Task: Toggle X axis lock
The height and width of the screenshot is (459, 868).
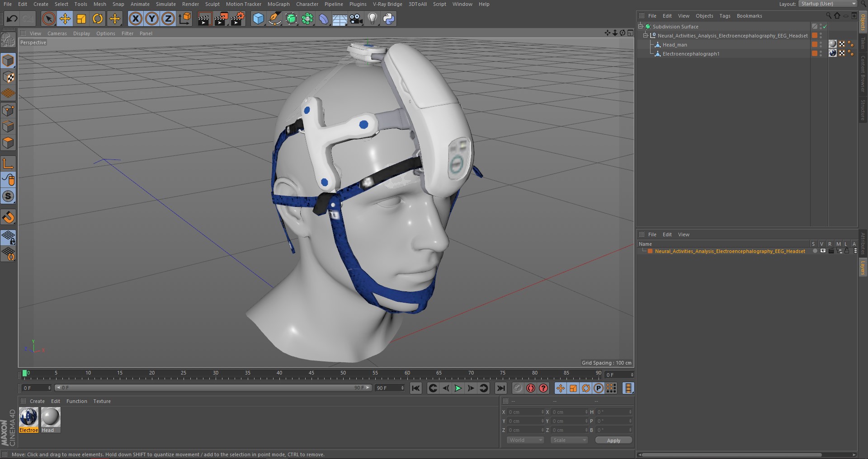Action: coord(135,19)
